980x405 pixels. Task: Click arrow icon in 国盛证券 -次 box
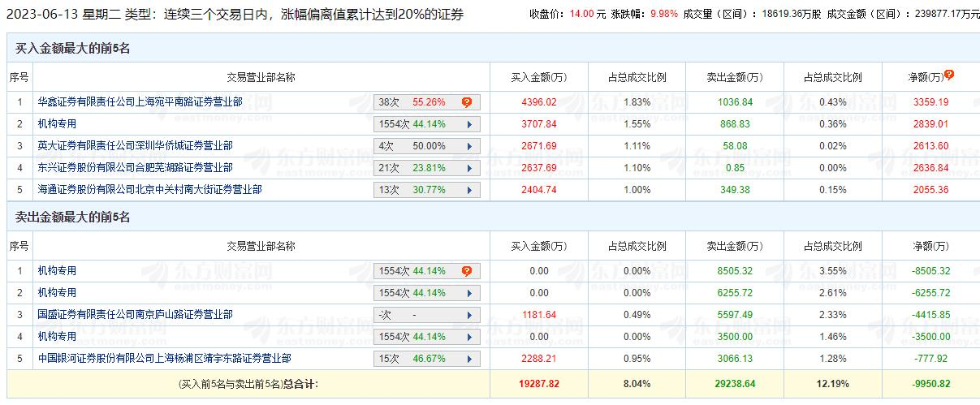point(469,316)
